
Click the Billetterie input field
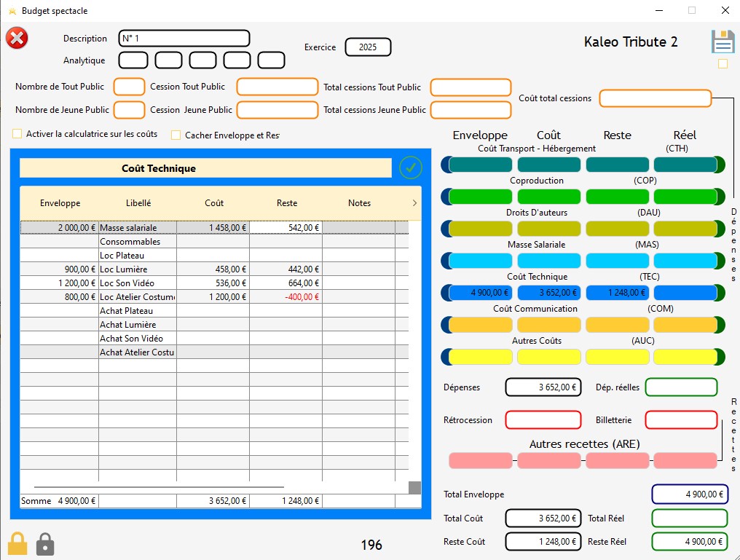(x=681, y=420)
